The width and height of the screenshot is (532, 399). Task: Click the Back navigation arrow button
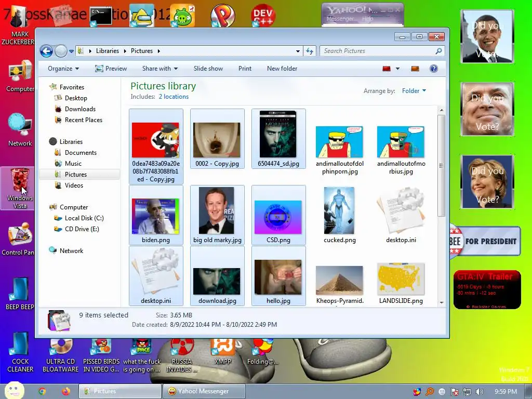click(x=46, y=51)
